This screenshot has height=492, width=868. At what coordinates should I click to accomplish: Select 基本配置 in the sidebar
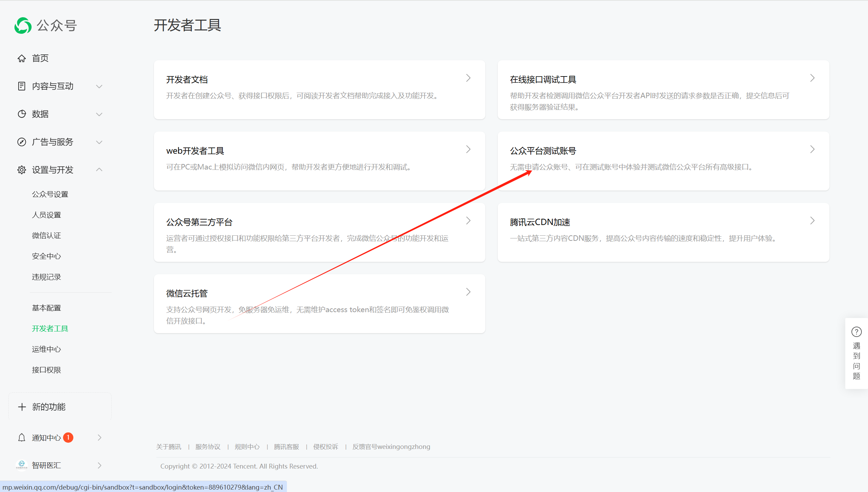47,308
